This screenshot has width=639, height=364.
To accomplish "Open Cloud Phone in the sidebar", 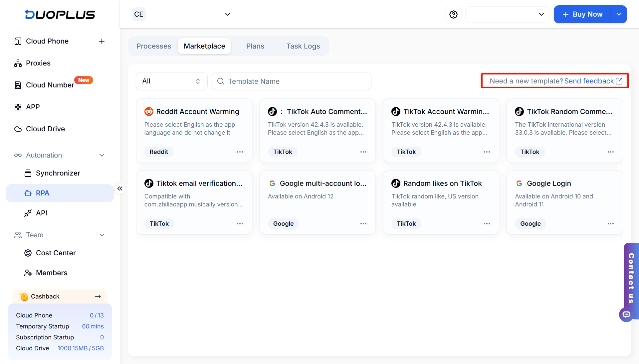I will 47,41.
